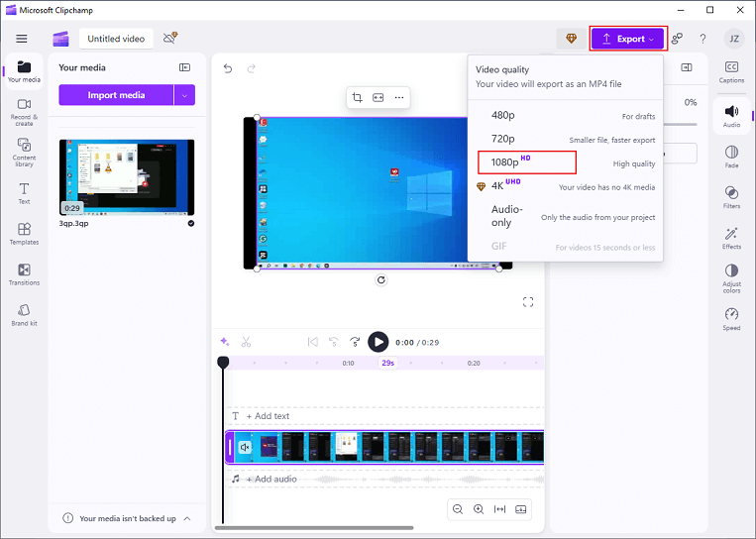Click the timeline playhead marker
Screen dimensions: 756x539
223,363
